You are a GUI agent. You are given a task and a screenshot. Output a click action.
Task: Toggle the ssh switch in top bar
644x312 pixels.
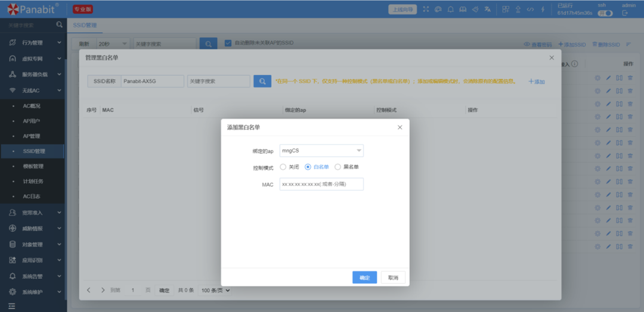pos(605,13)
